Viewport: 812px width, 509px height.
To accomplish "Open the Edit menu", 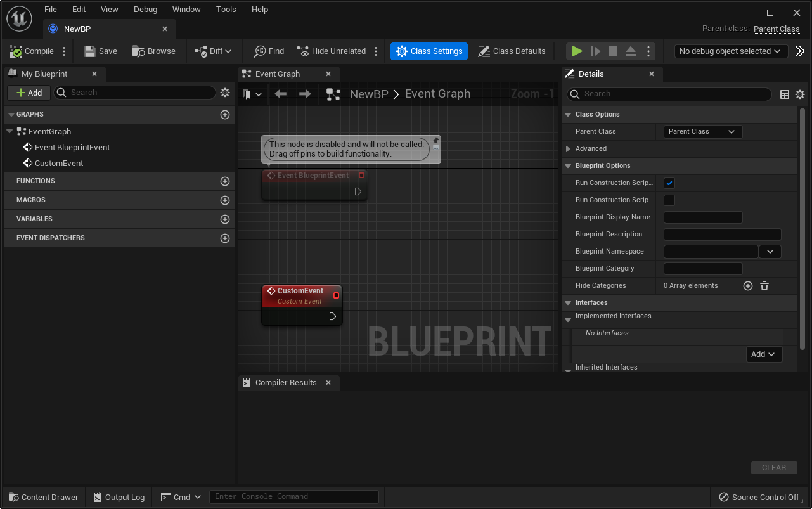I will [79, 10].
